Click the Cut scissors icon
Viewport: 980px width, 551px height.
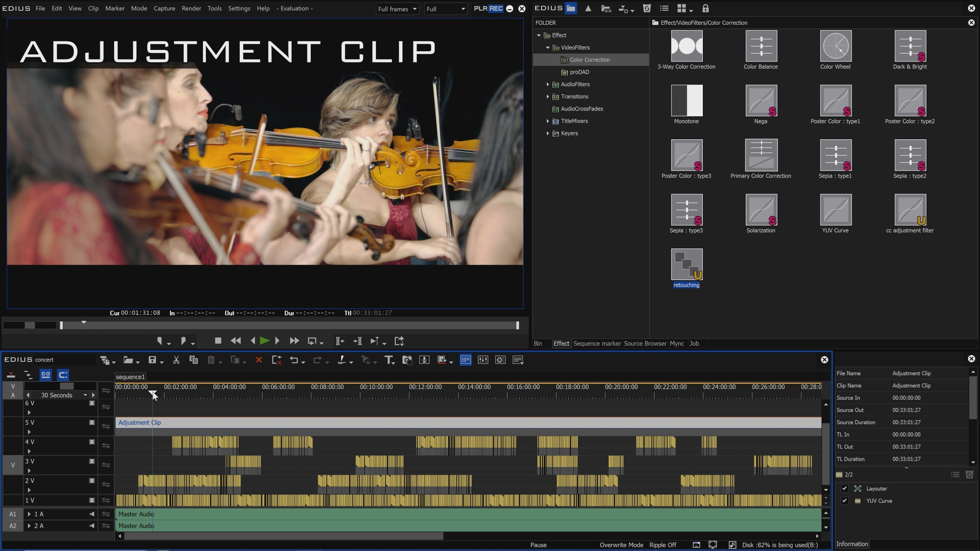(x=176, y=360)
